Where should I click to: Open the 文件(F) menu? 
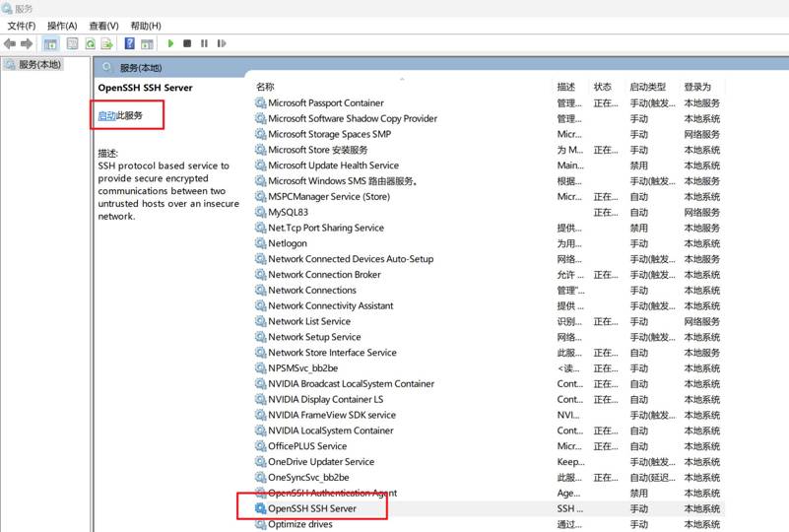click(22, 26)
